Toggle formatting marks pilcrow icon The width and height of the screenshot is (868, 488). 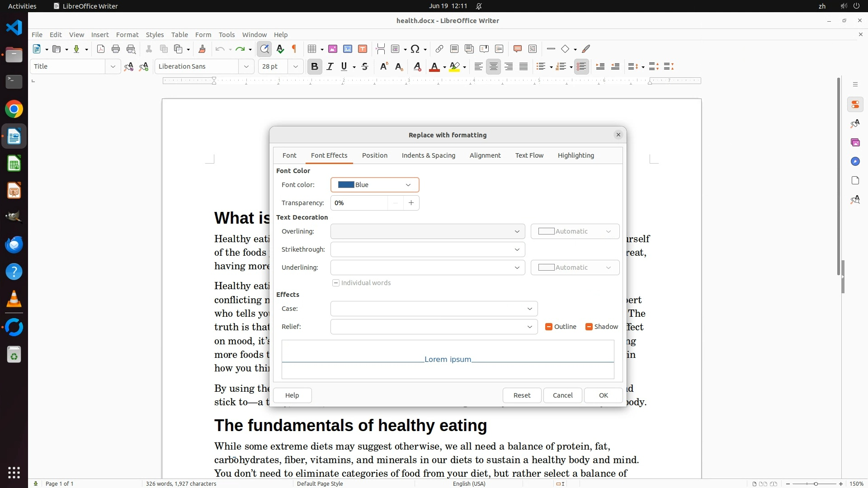294,49
